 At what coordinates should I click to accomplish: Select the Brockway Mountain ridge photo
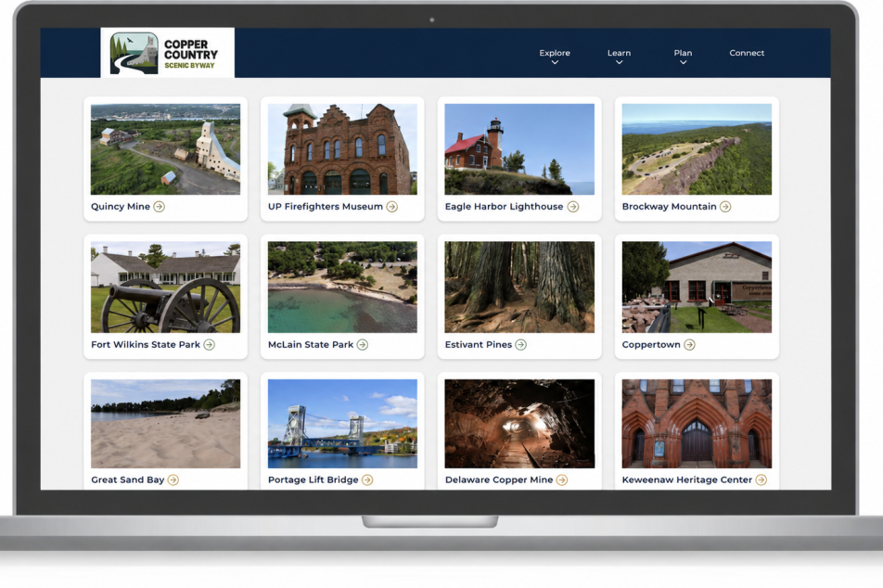point(697,149)
